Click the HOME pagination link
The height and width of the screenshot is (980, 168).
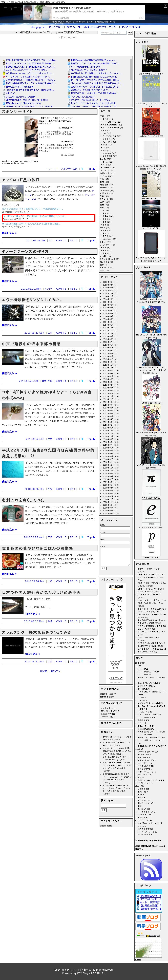point(44,671)
